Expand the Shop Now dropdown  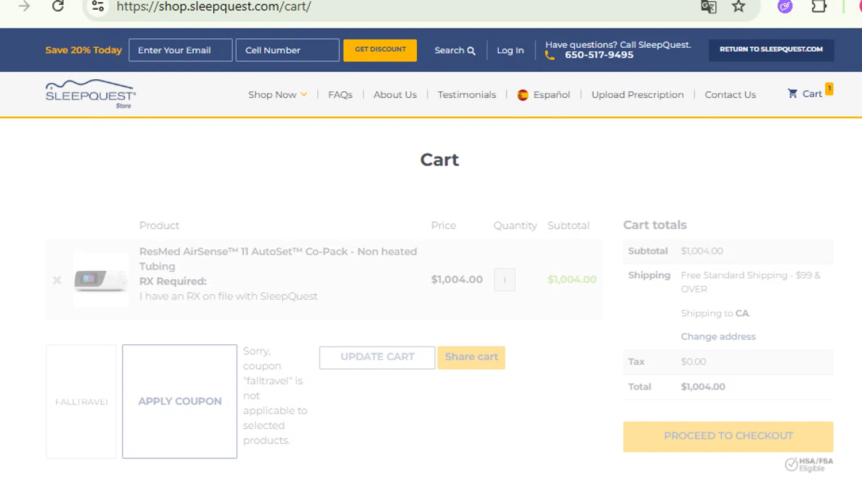pyautogui.click(x=278, y=95)
